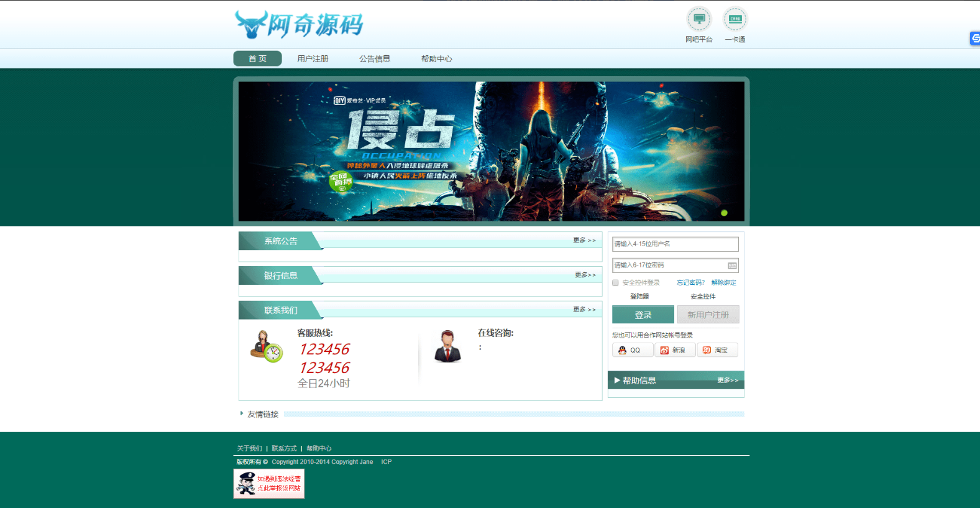Open the 用户注册 menu item
The height and width of the screenshot is (508, 980).
coord(313,59)
